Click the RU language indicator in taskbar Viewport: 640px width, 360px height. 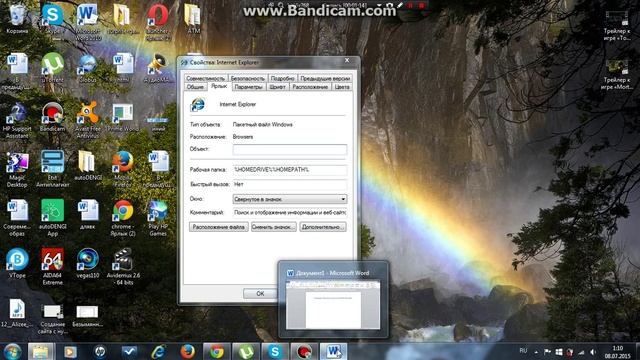coord(523,351)
